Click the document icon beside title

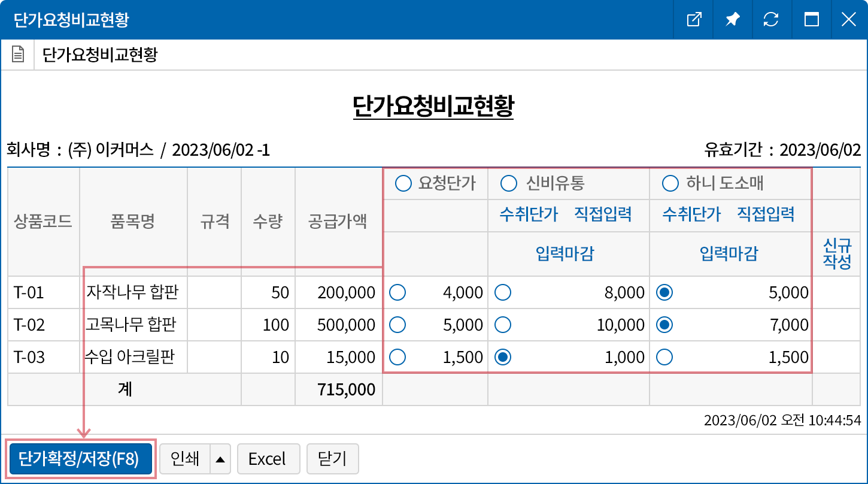coord(19,55)
